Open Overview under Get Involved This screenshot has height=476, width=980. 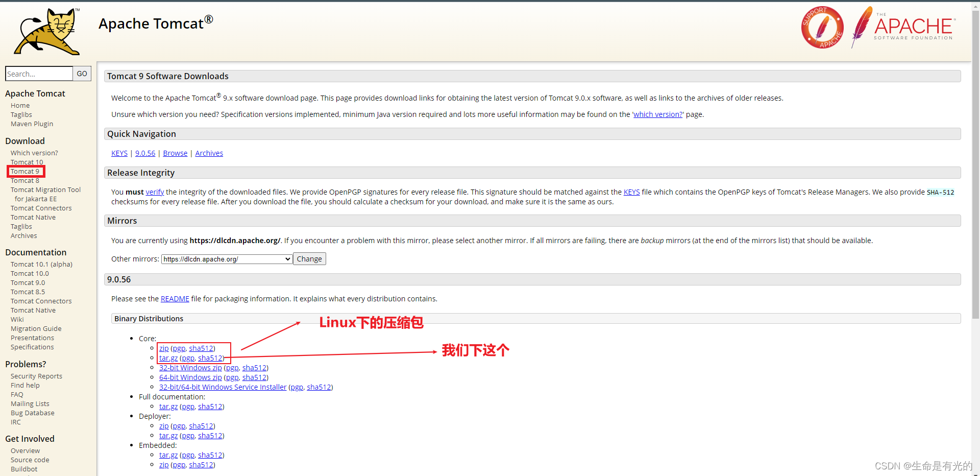pos(25,450)
